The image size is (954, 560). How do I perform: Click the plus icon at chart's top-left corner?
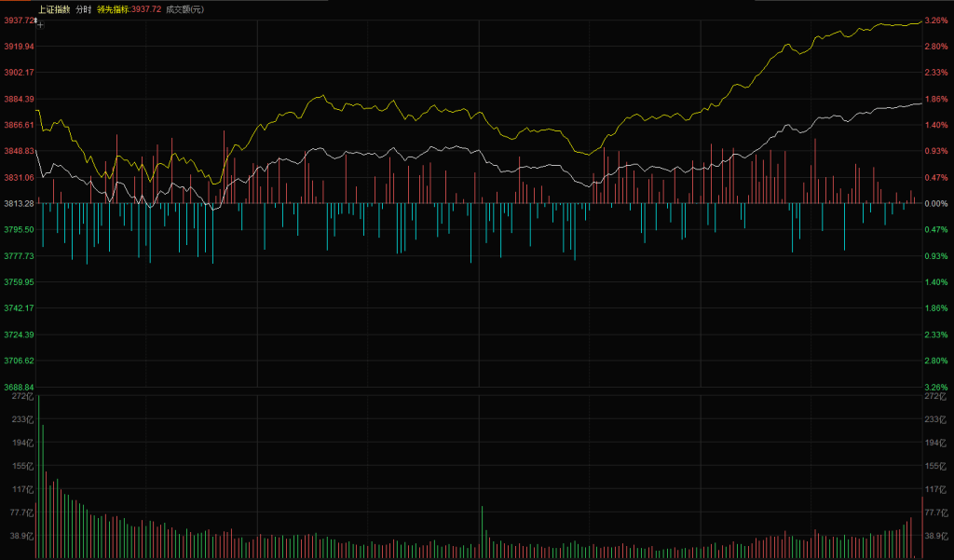[x=40, y=25]
